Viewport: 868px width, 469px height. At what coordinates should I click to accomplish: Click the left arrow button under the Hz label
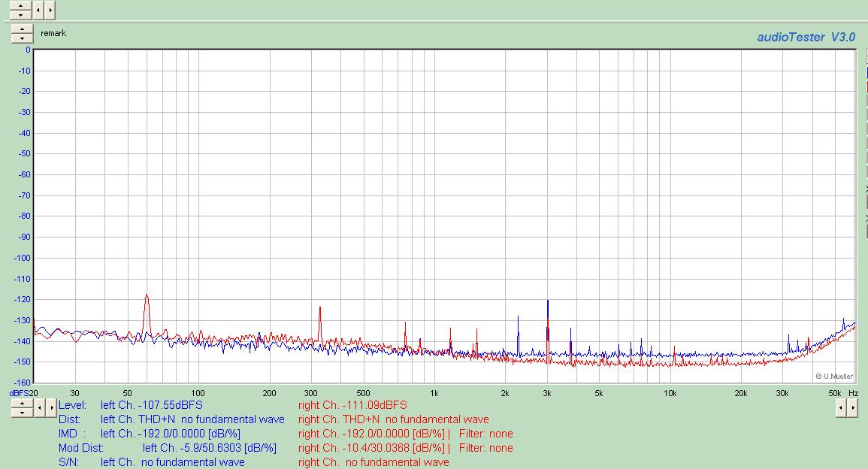(x=841, y=408)
